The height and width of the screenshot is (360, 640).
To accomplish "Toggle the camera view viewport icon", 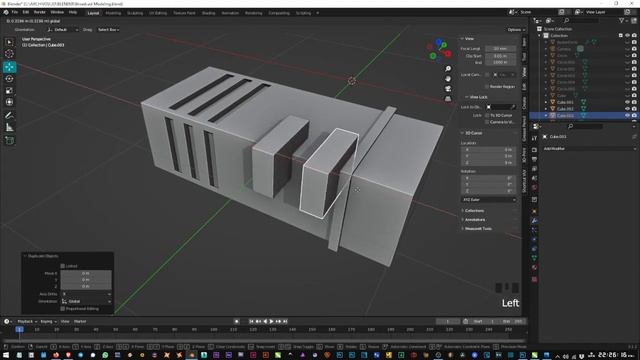I will (x=448, y=89).
